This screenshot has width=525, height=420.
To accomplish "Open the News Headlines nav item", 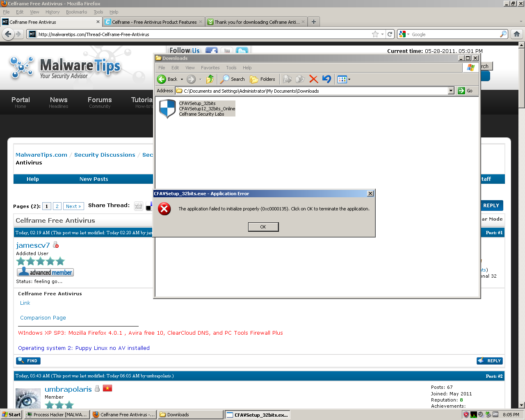I will pyautogui.click(x=59, y=102).
